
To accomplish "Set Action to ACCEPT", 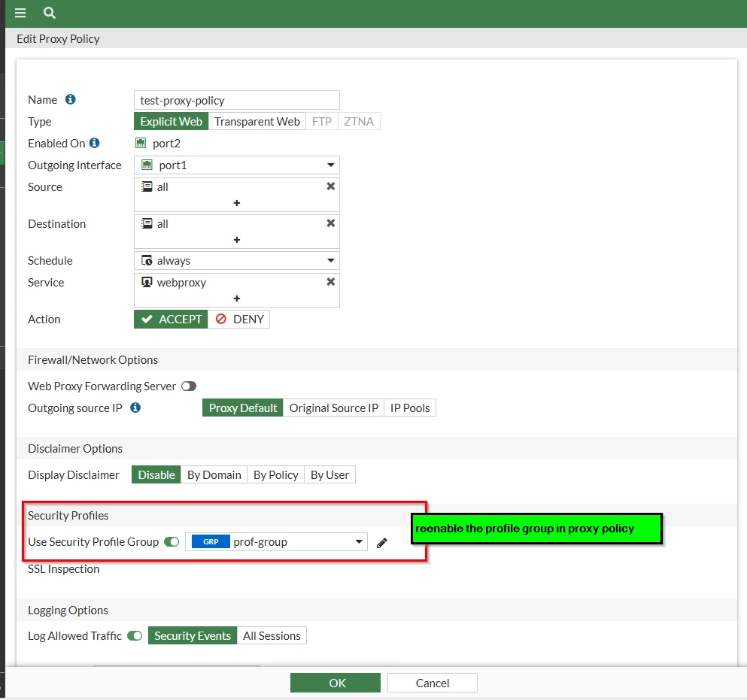I will click(171, 319).
